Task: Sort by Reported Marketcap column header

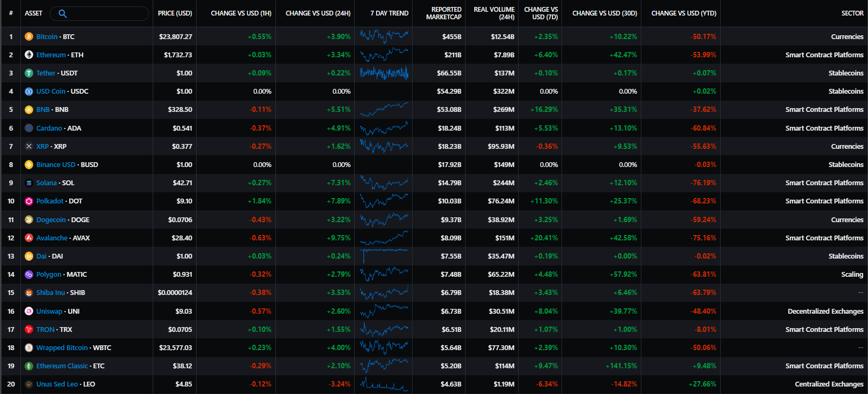Action: point(444,13)
